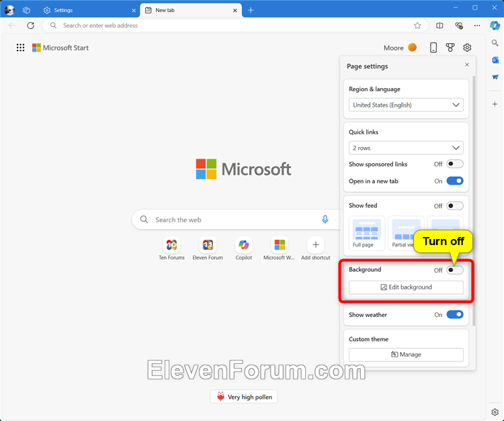Open the Microsoft W... quick link

pos(280,249)
